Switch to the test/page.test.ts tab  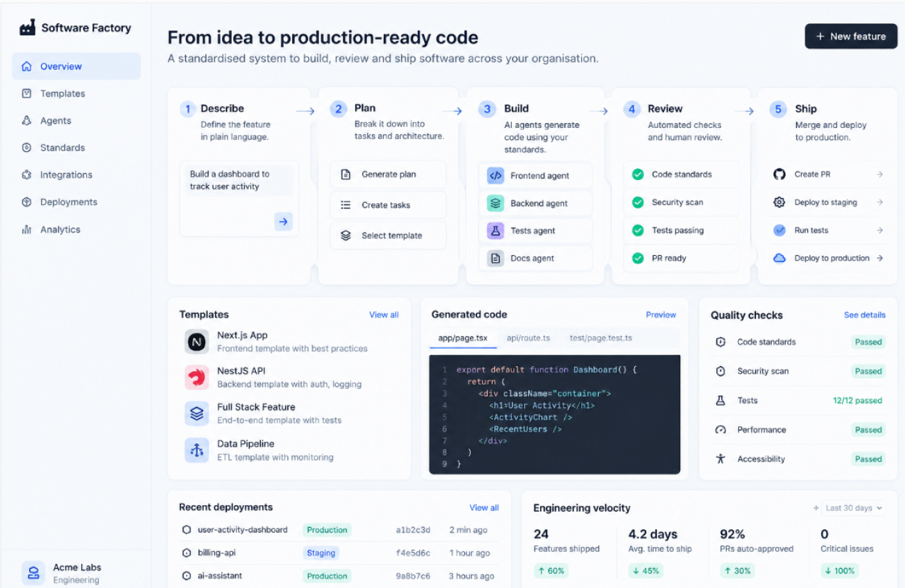[x=601, y=338]
